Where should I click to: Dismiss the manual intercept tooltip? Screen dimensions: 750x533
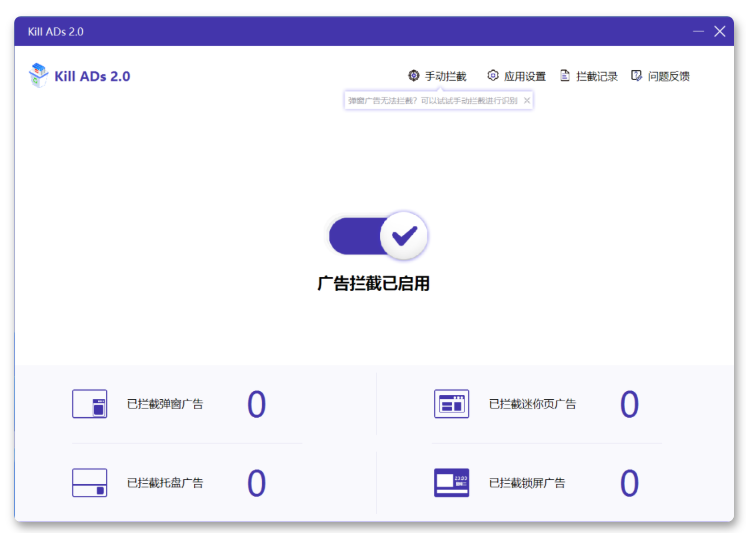pyautogui.click(x=527, y=100)
